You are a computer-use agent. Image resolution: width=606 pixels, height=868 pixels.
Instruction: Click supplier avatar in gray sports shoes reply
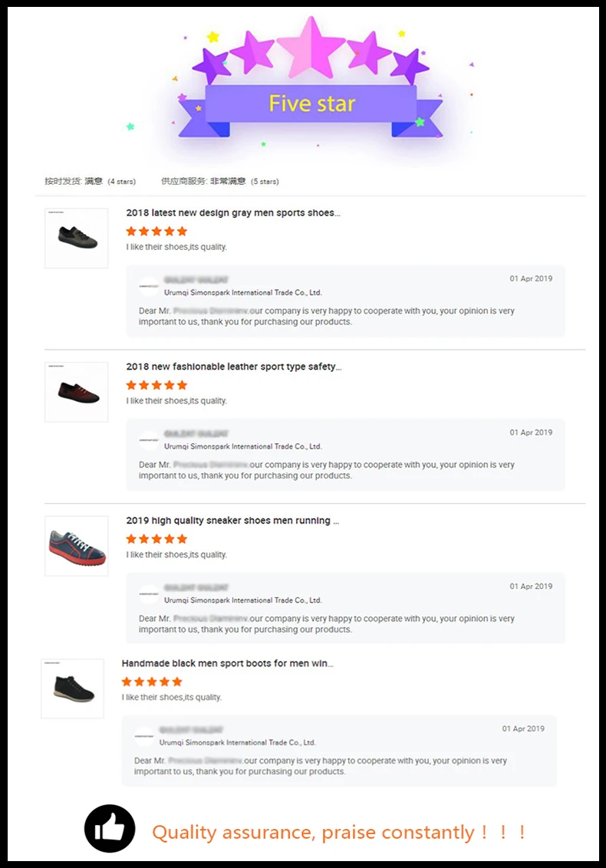click(149, 287)
